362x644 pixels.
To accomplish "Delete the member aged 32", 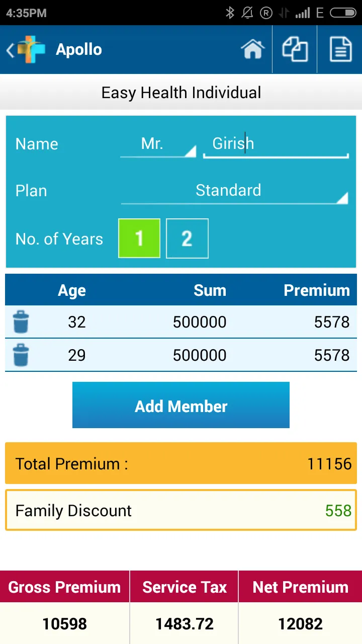I will (21, 322).
